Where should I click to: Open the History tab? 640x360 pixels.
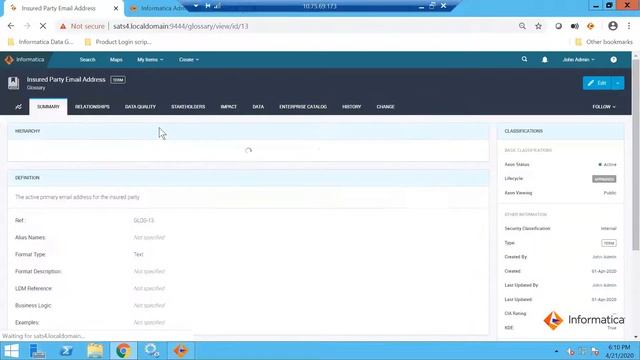pyautogui.click(x=351, y=107)
